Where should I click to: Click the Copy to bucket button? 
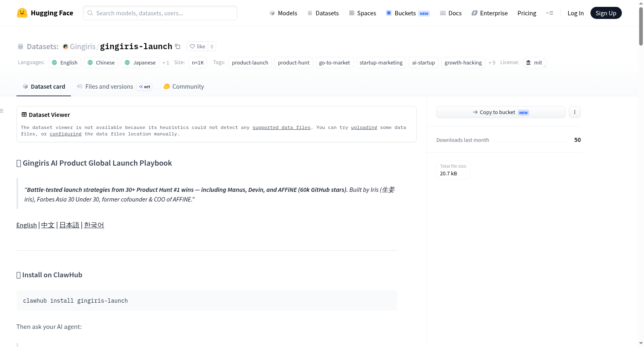coord(501,112)
